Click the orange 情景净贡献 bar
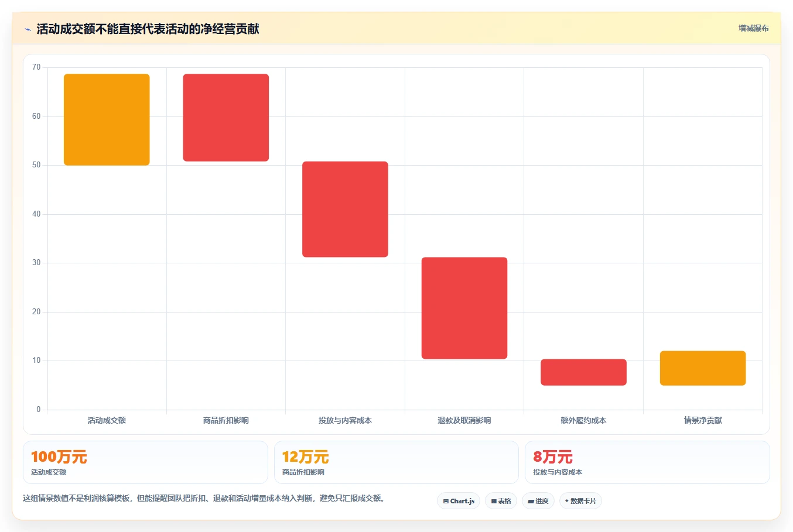This screenshot has height=532, width=793. [703, 368]
